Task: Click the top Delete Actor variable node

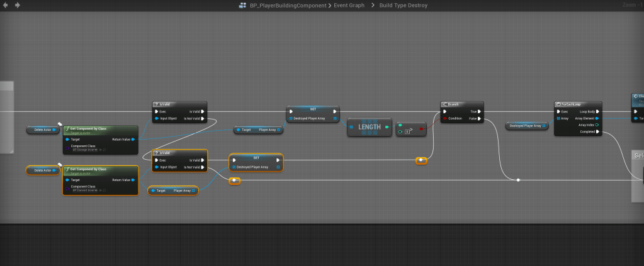Action: [43, 130]
